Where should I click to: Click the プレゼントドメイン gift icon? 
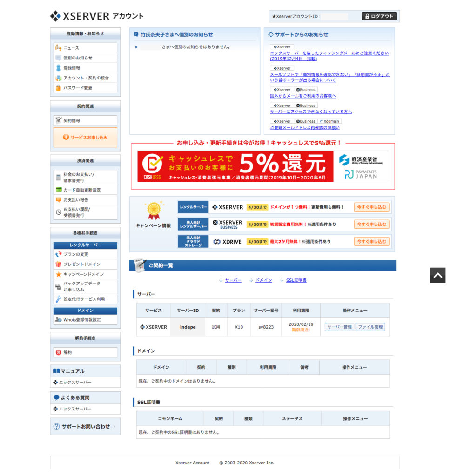pos(58,264)
